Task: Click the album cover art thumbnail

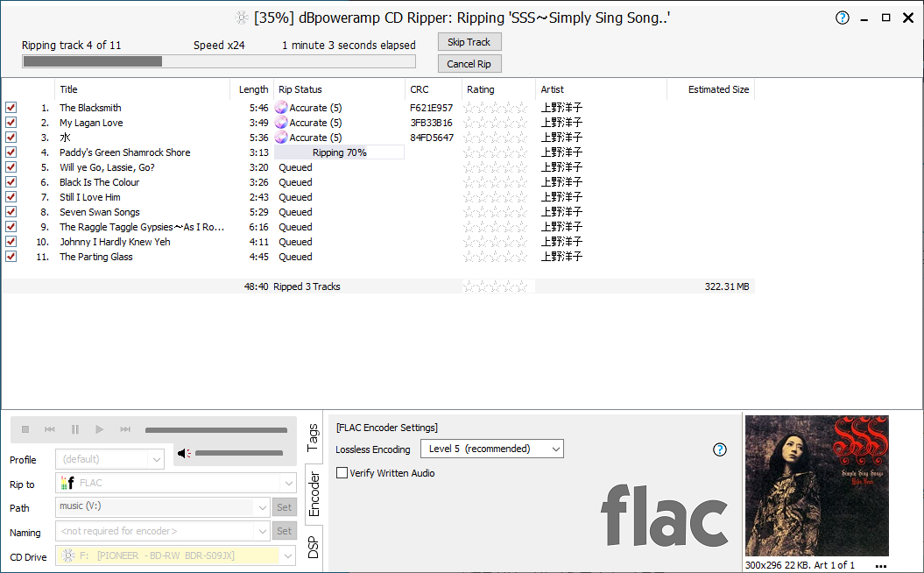Action: click(x=817, y=485)
